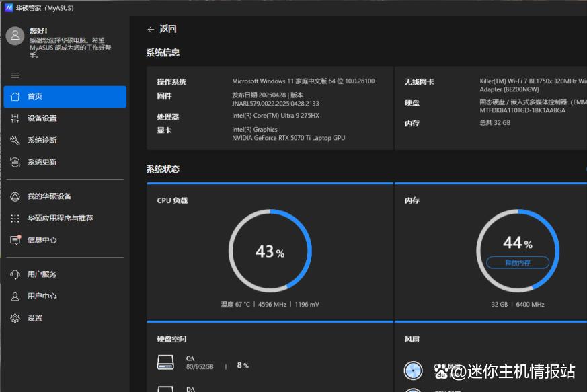Click the back arrow icon
Viewport: 587px width, 392px height.
151,29
